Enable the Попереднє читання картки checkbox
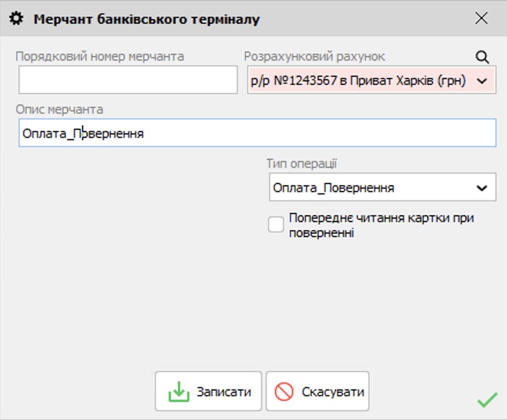The height and width of the screenshot is (420, 507). (276, 225)
